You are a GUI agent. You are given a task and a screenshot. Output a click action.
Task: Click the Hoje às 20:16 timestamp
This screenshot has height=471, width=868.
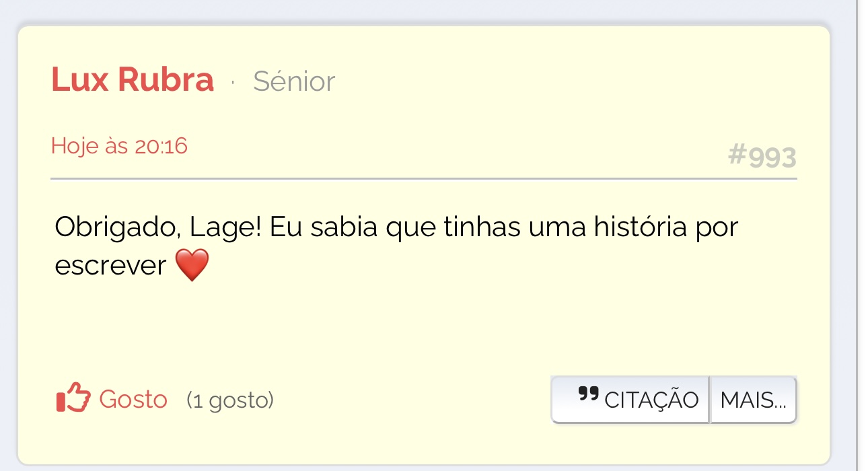click(119, 145)
